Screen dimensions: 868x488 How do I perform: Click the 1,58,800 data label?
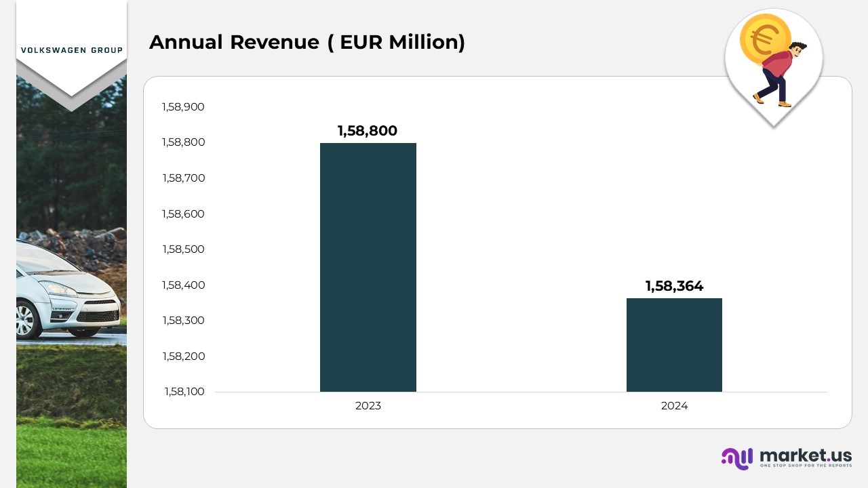click(x=368, y=131)
